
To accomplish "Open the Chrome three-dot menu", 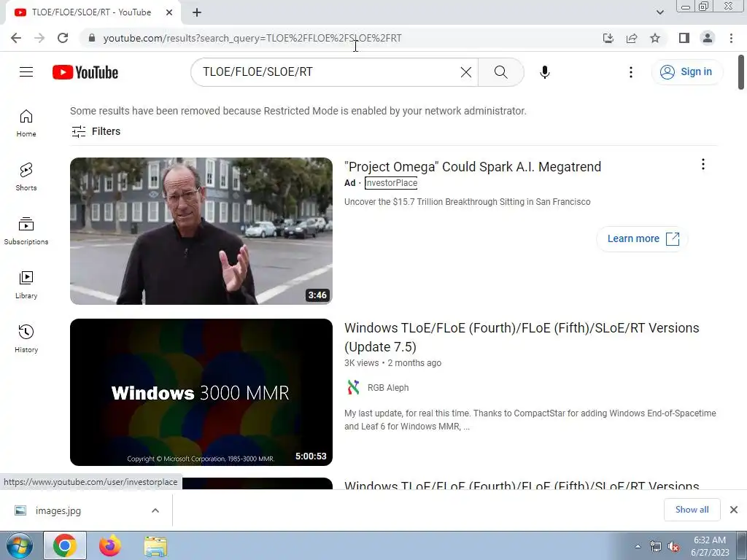I will [x=731, y=38].
